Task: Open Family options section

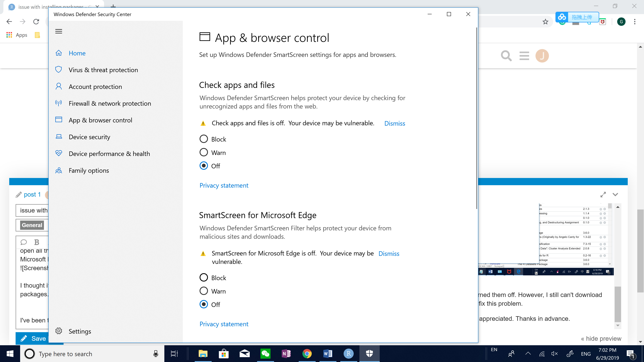Action: [x=89, y=170]
